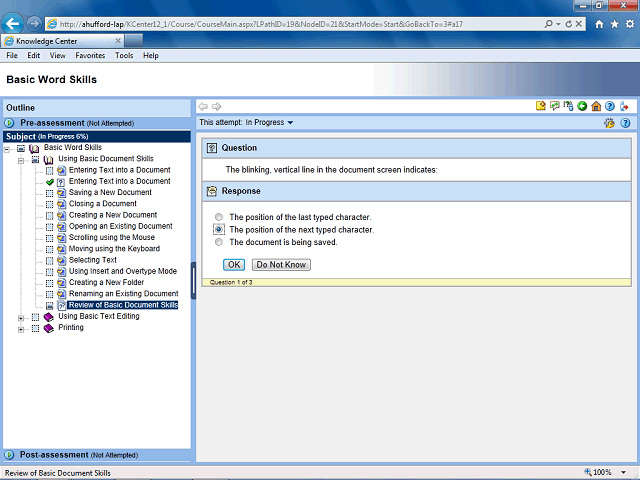The image size is (640, 480).
Task: Click the 100% zoom control in status bar
Action: click(x=598, y=473)
